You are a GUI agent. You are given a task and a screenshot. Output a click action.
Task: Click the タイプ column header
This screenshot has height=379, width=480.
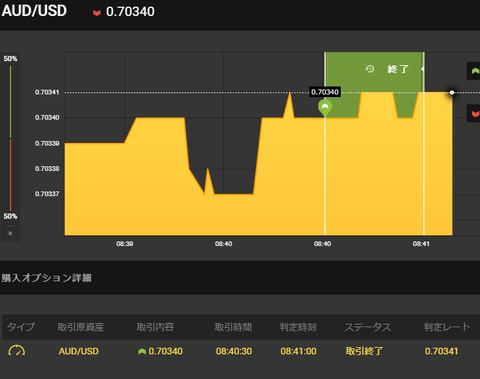(x=21, y=327)
